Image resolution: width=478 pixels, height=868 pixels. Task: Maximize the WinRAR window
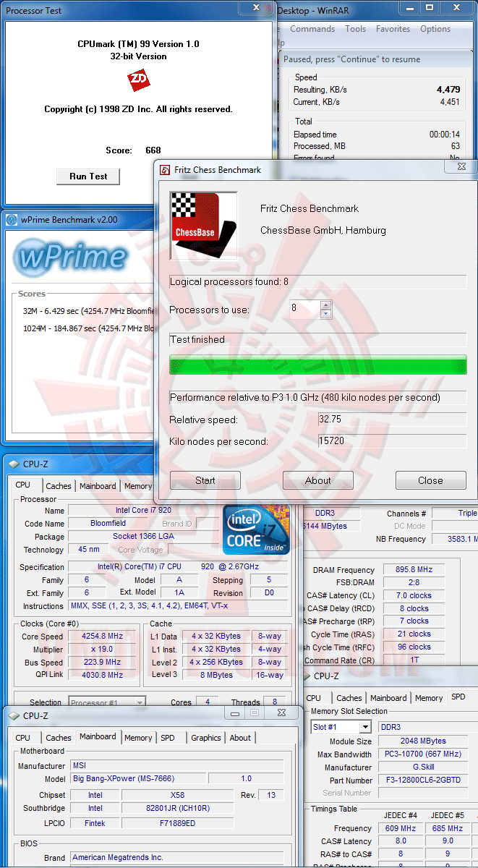tap(429, 7)
